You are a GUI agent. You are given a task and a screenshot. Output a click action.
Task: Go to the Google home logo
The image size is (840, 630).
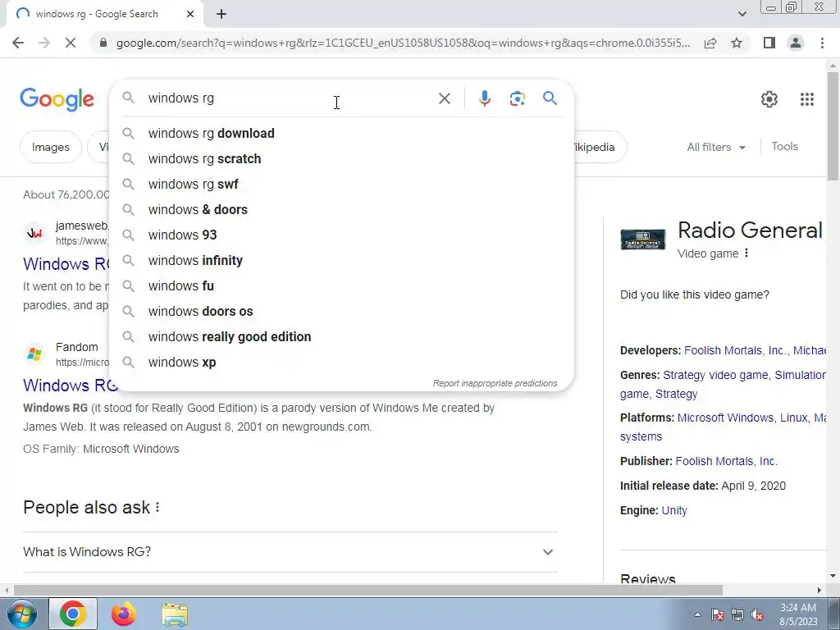(x=57, y=99)
